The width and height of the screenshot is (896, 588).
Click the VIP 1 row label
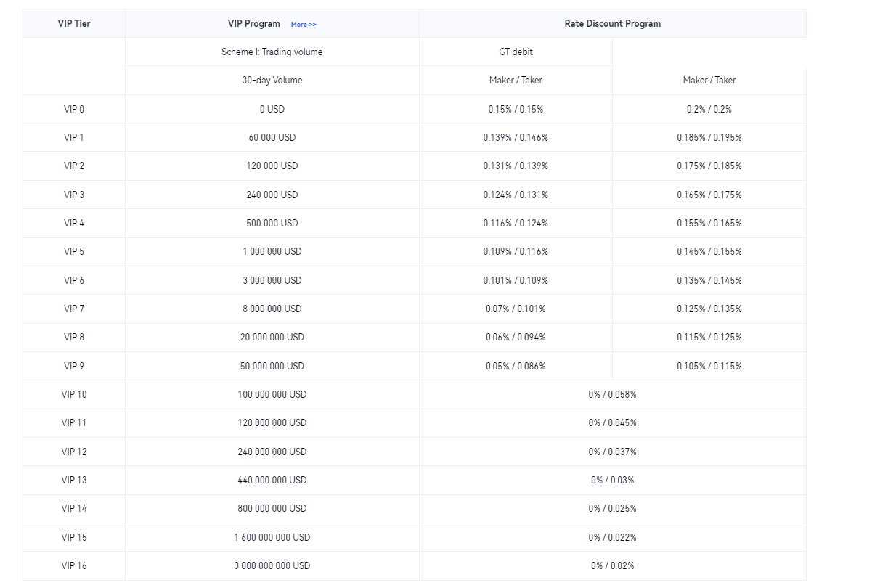tap(74, 137)
